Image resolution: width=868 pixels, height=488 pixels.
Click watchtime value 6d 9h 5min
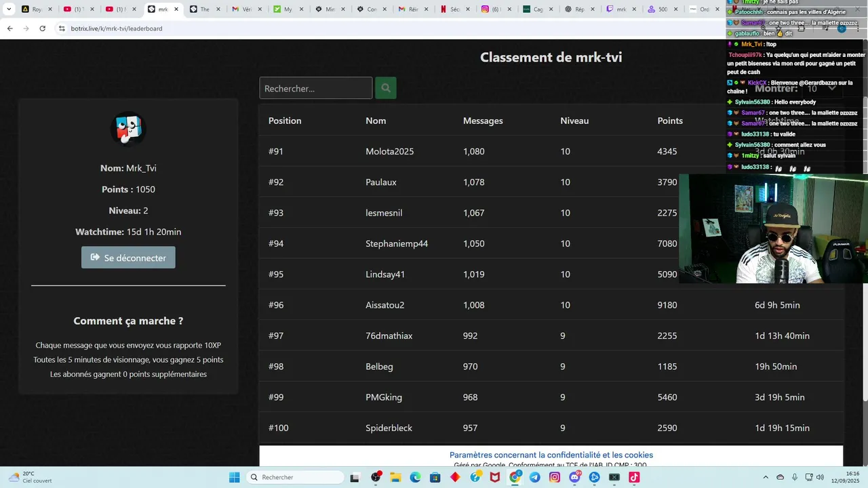(x=777, y=305)
